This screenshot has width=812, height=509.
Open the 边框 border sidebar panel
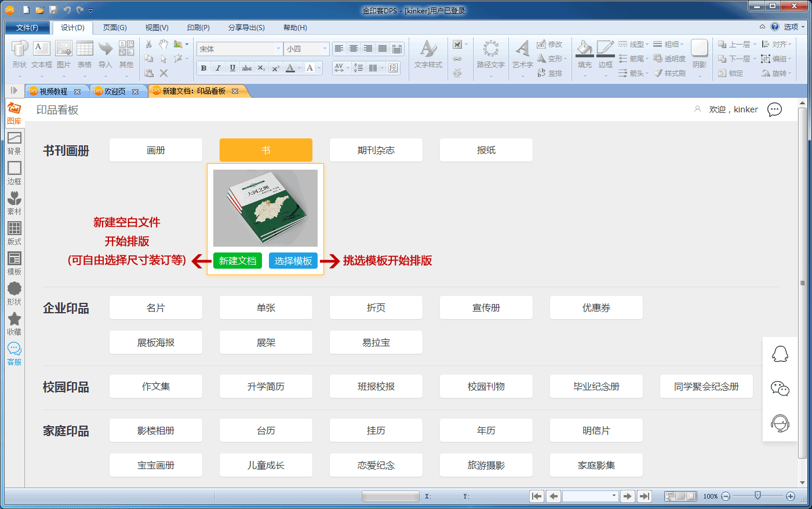(x=14, y=173)
